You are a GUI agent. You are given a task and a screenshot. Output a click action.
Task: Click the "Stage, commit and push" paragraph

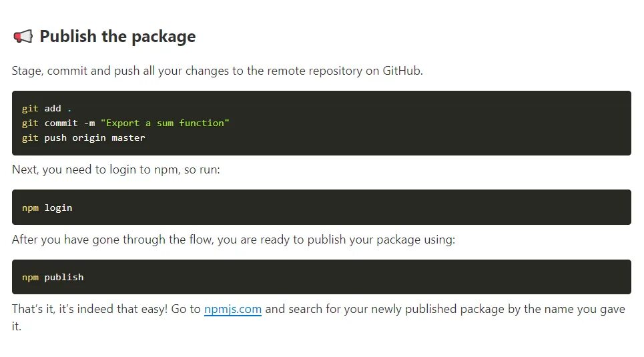(217, 71)
